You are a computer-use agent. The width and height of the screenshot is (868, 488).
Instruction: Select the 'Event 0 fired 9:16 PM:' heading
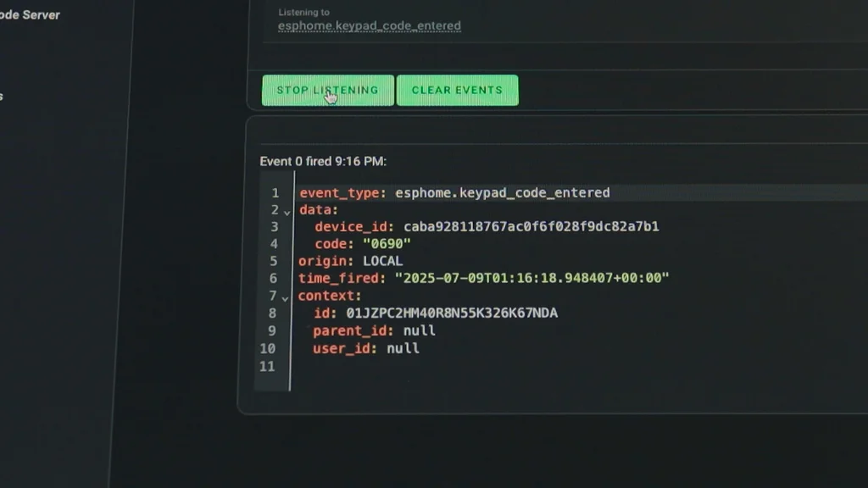(323, 162)
